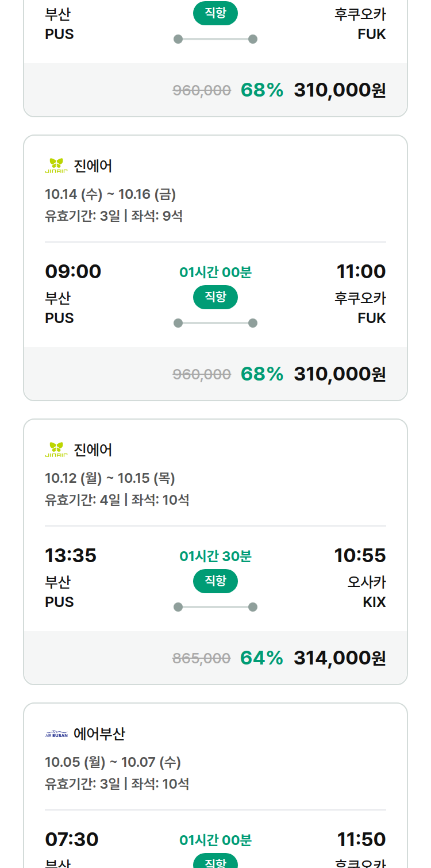
Task: Select the 직항 badge on 09:00 flight
Action: pos(215,297)
